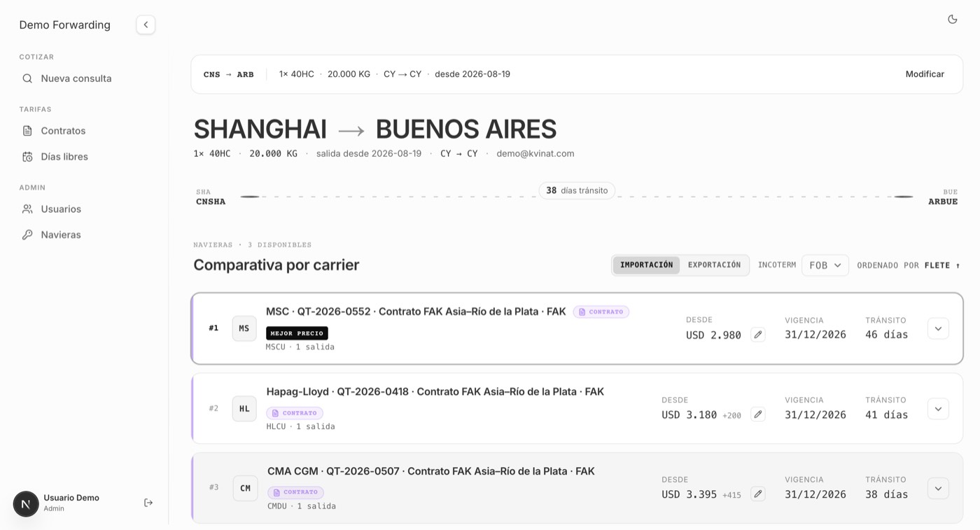Click the document icon beside Contratos
Image resolution: width=980 pixels, height=530 pixels.
(x=27, y=131)
